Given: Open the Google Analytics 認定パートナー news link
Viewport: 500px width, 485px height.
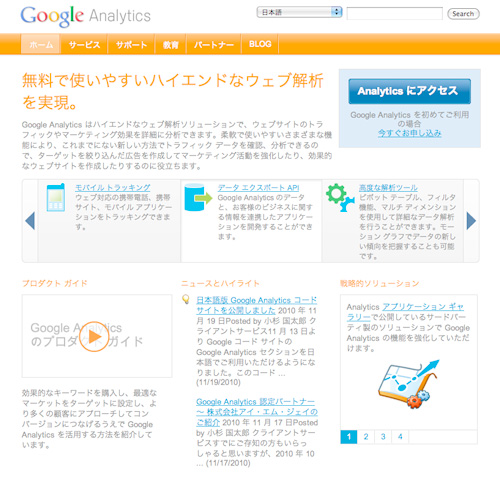Looking at the screenshot, I should pyautogui.click(x=257, y=412).
